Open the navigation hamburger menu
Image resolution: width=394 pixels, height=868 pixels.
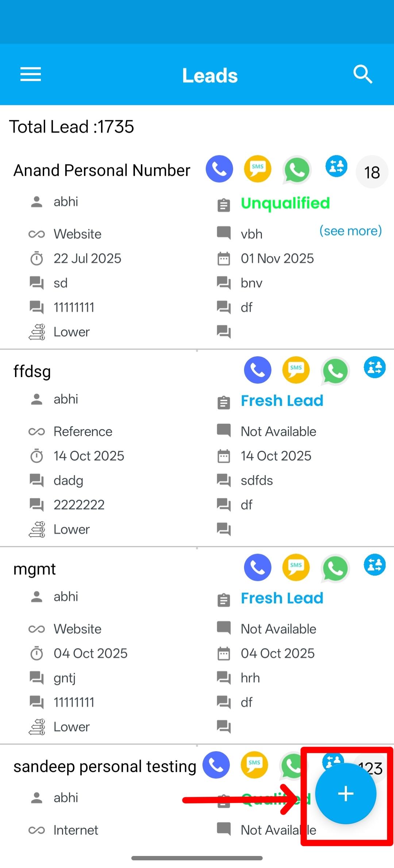pyautogui.click(x=30, y=74)
